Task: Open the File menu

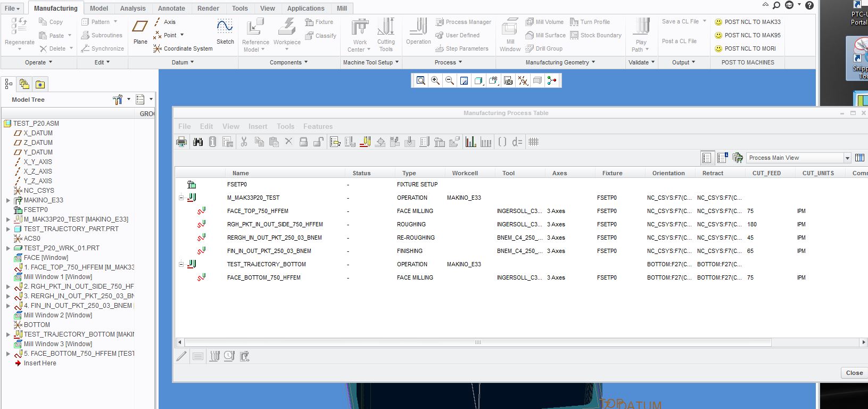Action: coord(12,8)
